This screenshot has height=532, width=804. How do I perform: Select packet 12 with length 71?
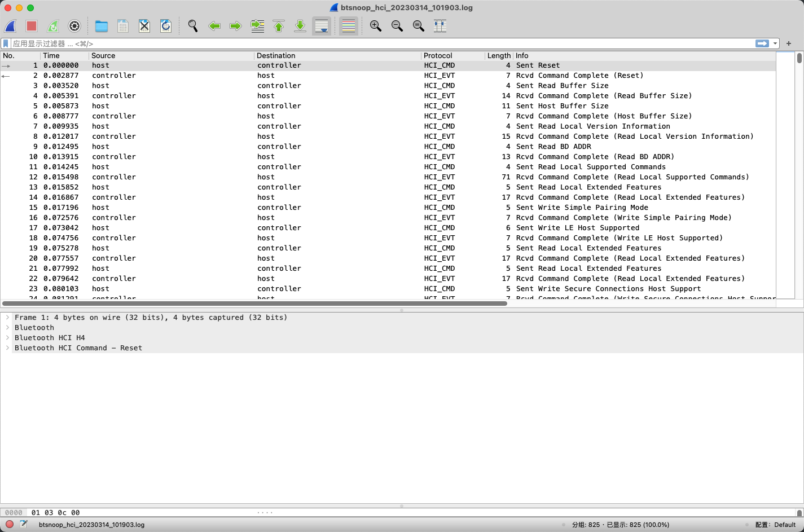point(388,177)
